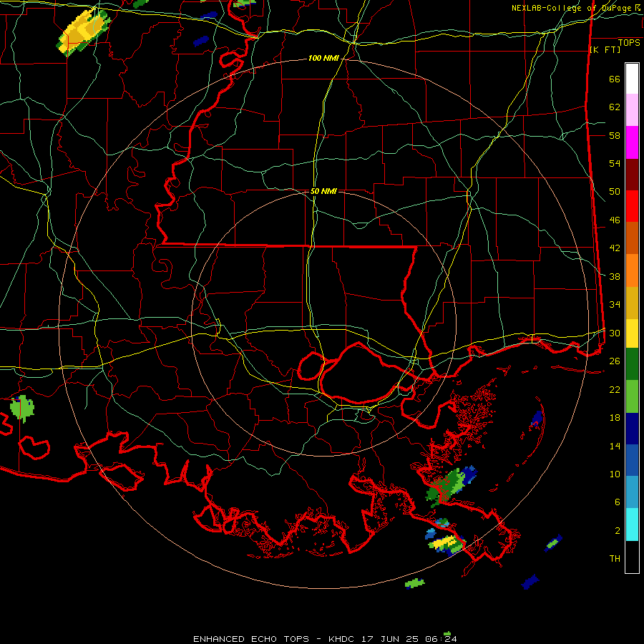Click the "TH" legend label
The image size is (644, 644).
[x=615, y=559]
